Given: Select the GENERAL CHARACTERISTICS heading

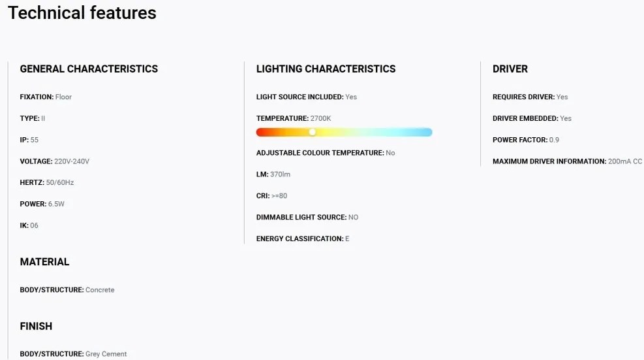Looking at the screenshot, I should 89,69.
